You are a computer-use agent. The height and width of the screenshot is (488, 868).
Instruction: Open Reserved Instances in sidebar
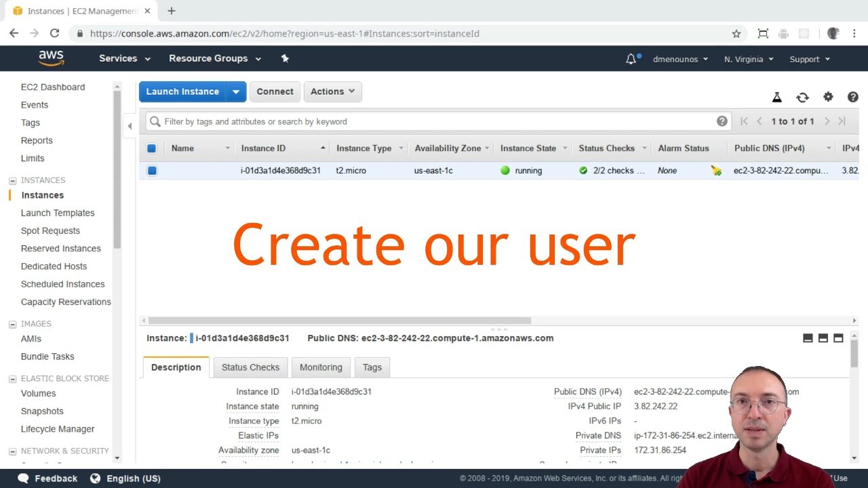click(61, 248)
